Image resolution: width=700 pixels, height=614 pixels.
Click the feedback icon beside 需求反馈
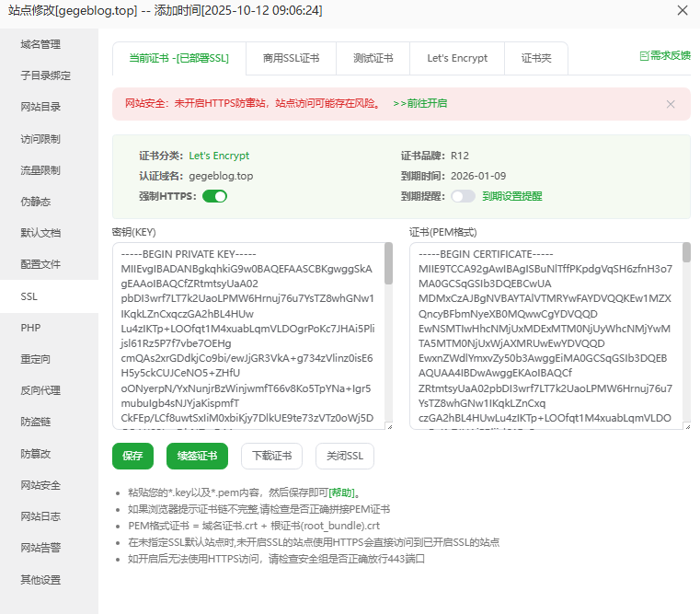coord(644,56)
